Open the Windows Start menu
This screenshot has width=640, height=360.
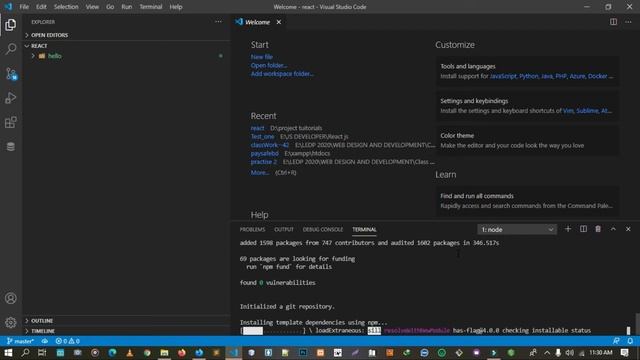point(8,353)
